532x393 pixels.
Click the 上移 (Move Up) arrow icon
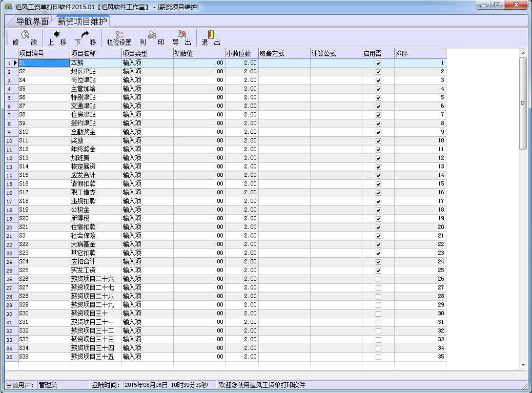click(x=57, y=35)
